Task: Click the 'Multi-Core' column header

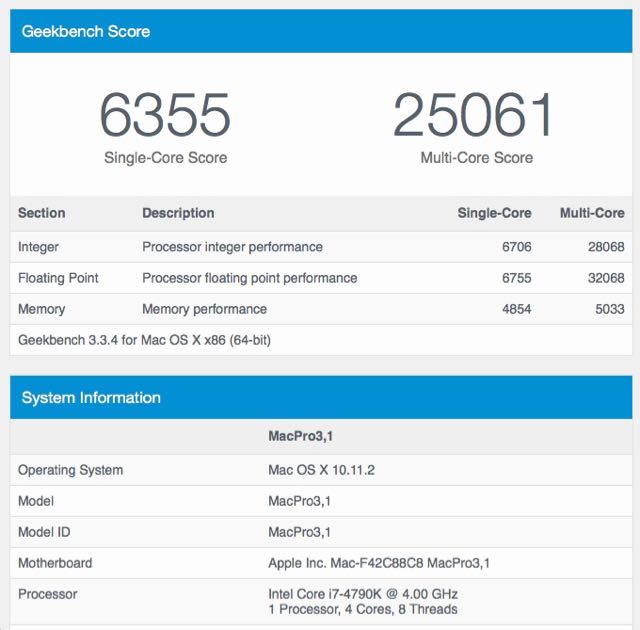Action: pos(592,213)
